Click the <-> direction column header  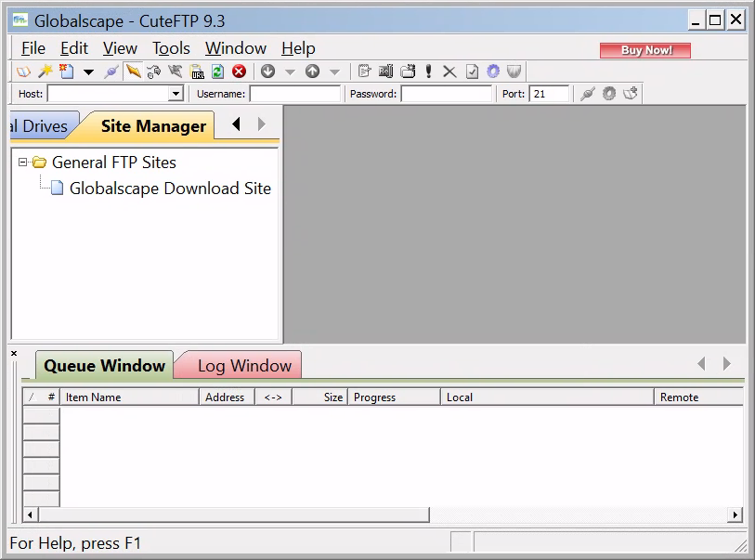273,397
